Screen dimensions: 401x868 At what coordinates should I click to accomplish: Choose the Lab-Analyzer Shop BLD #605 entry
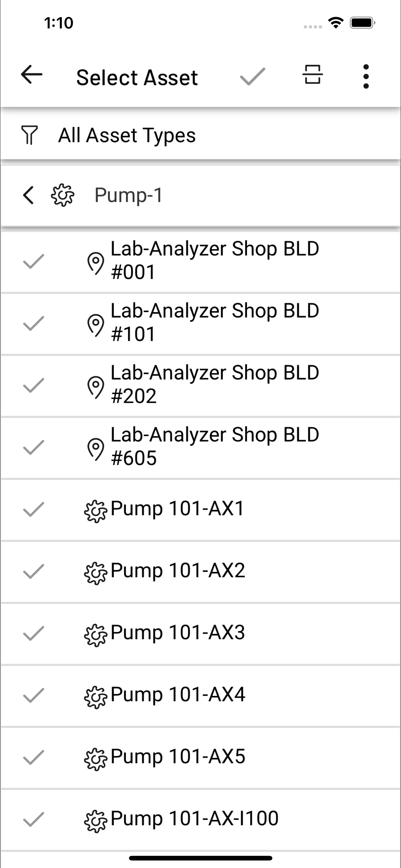200,448
